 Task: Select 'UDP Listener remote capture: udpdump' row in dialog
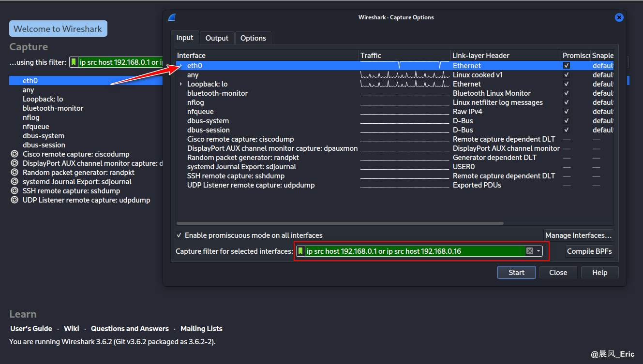tap(395, 185)
